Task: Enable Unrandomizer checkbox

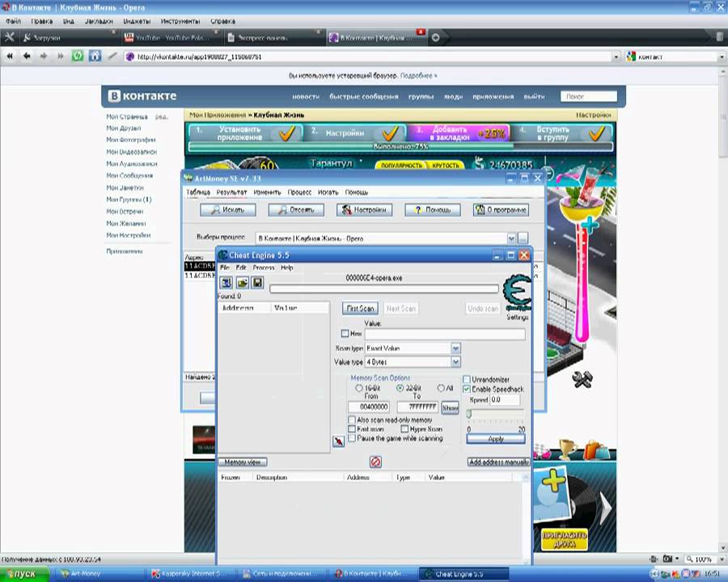Action: coord(467,379)
